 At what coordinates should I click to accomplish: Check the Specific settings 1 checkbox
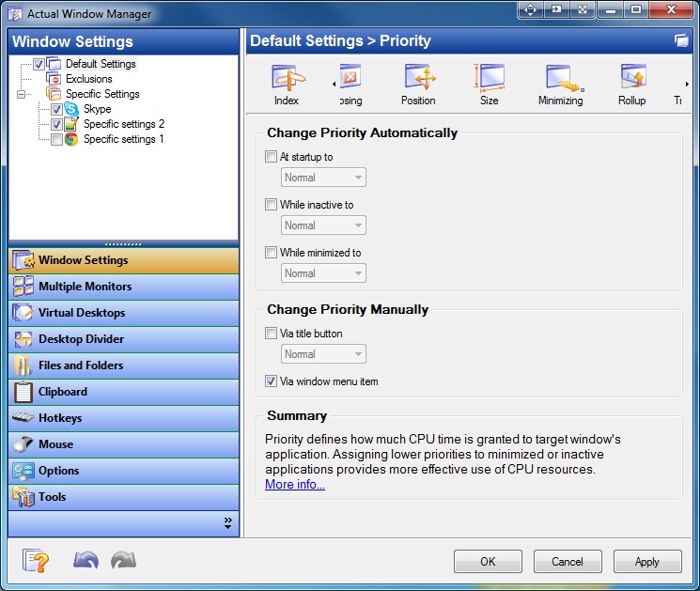pyautogui.click(x=56, y=140)
